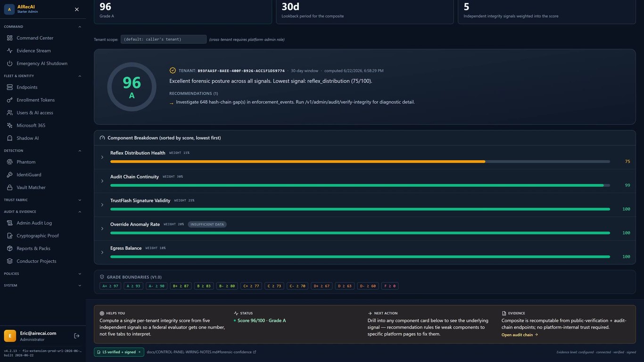644x362 pixels.
Task: Click the external link icon after forensic-confidence
Action: [255, 352]
